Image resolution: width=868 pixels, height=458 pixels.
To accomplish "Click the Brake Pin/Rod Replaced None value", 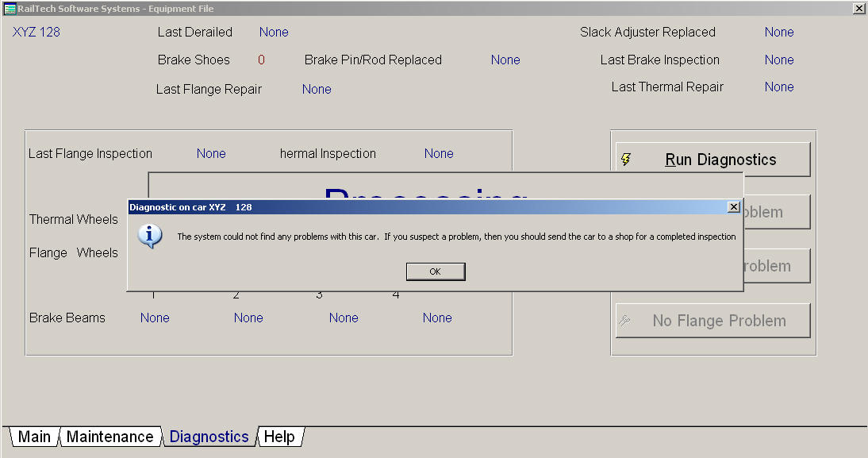I will point(505,60).
